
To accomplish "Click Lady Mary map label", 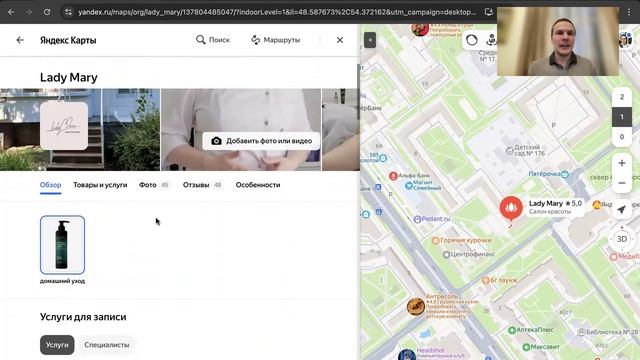I will pos(555,207).
